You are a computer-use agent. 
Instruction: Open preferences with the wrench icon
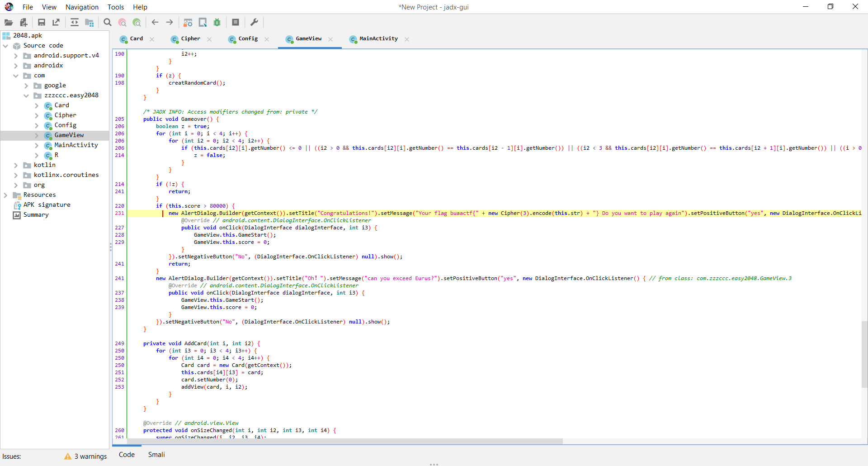(254, 22)
